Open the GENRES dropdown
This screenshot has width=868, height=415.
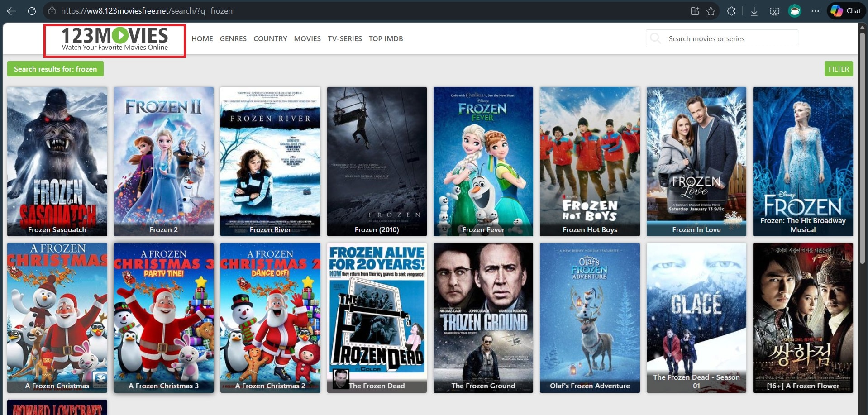coord(233,38)
